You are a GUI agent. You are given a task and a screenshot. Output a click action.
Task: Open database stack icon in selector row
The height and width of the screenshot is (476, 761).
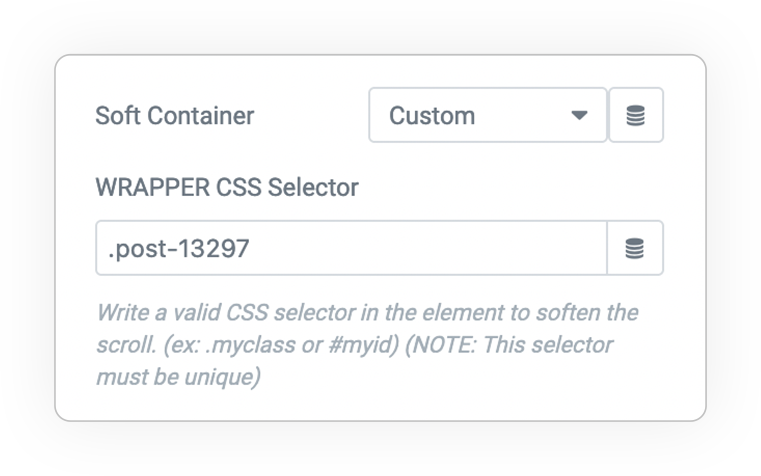635,248
